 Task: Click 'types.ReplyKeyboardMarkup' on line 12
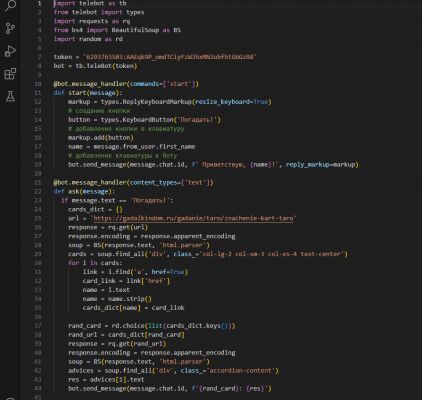pos(146,102)
